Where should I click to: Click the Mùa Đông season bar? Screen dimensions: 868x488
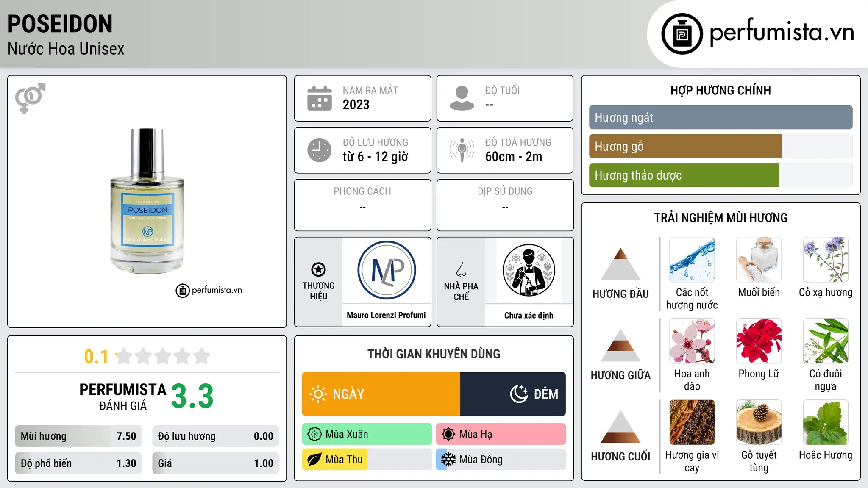pos(501,460)
